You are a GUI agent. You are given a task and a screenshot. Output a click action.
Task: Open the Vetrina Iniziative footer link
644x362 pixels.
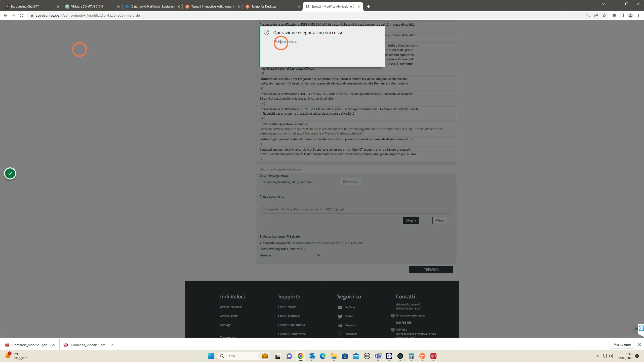pos(230,307)
